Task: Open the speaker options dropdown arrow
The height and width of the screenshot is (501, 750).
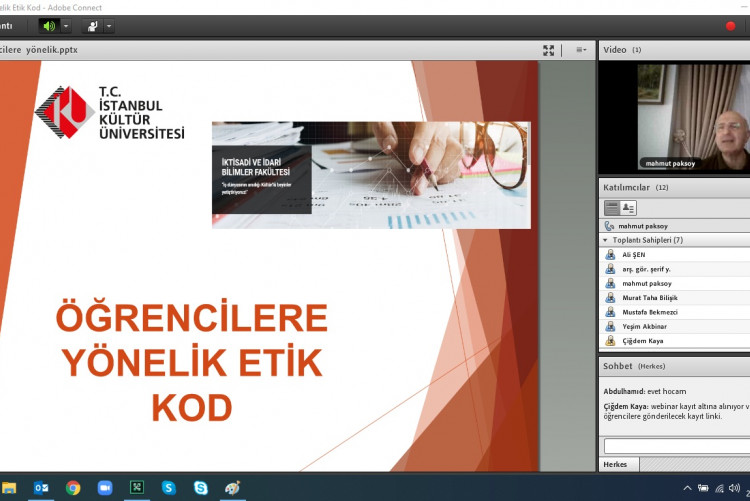Action: 66,26
